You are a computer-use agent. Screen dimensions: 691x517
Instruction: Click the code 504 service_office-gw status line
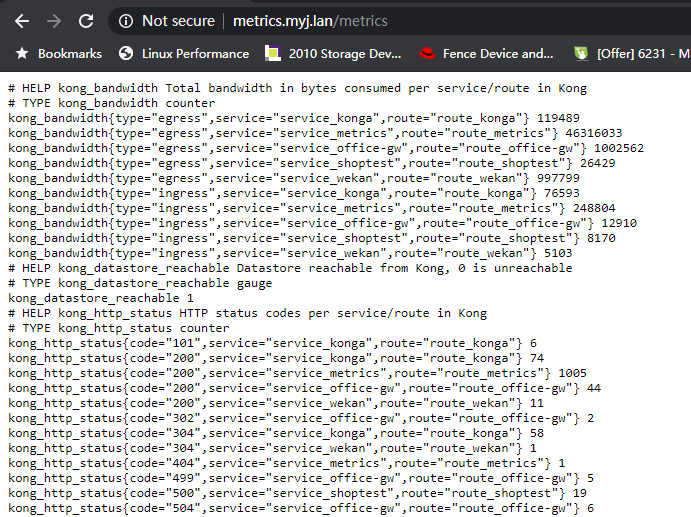point(300,508)
